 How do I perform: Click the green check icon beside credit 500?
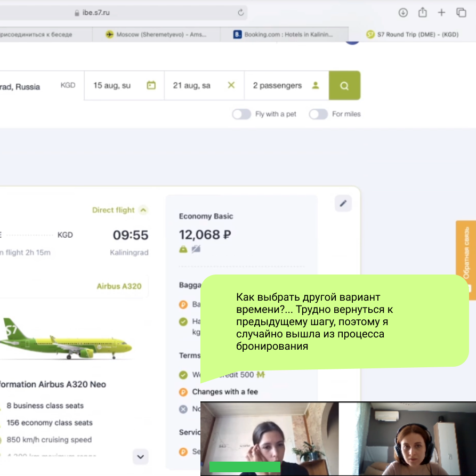pyautogui.click(x=183, y=375)
